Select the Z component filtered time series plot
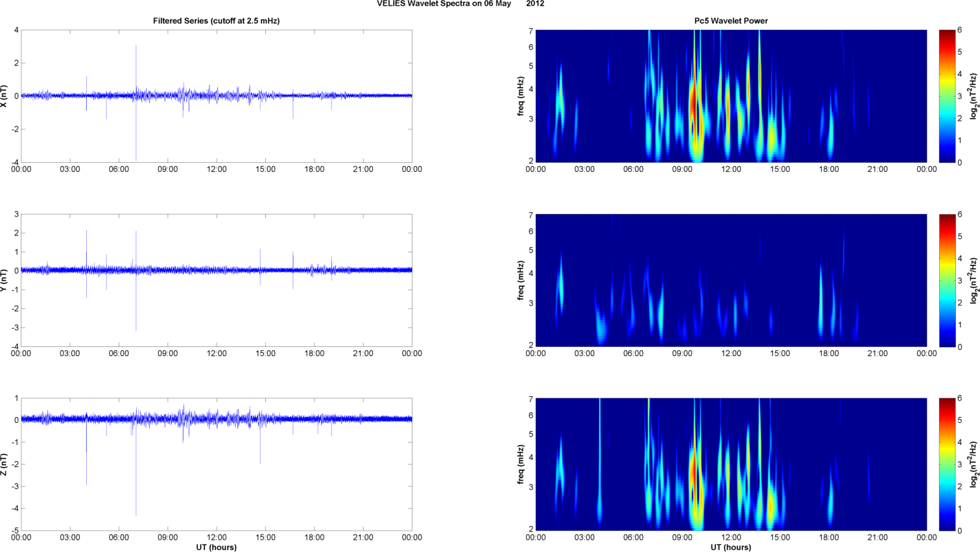 point(217,464)
